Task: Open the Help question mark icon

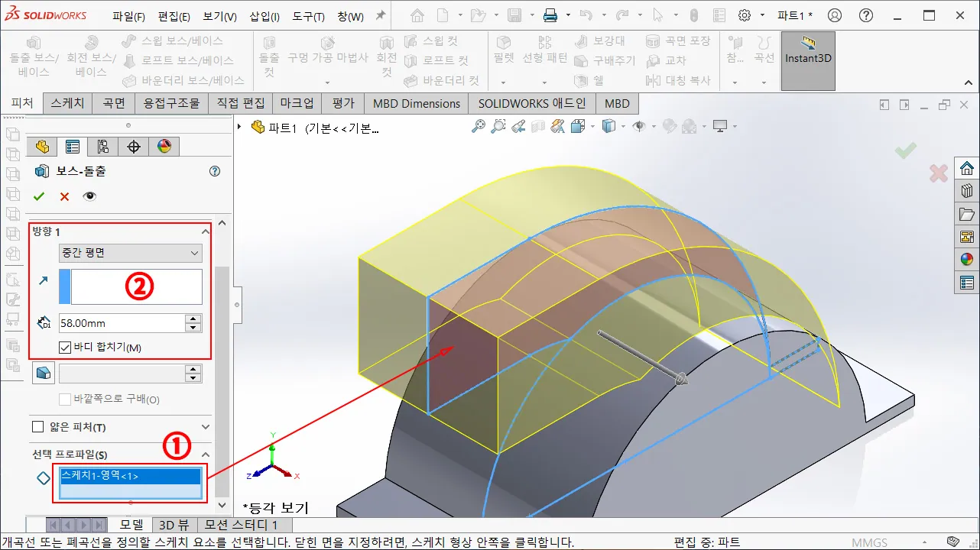Action: click(866, 15)
